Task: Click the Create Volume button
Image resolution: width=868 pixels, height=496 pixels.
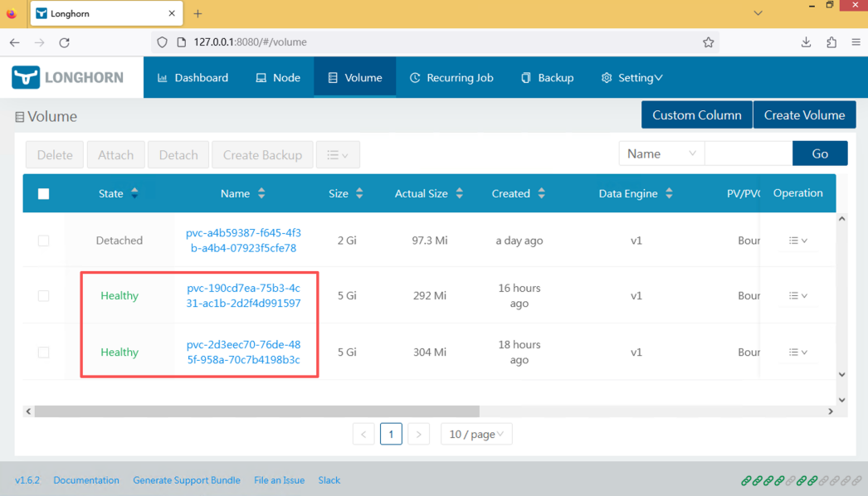Action: click(x=804, y=115)
